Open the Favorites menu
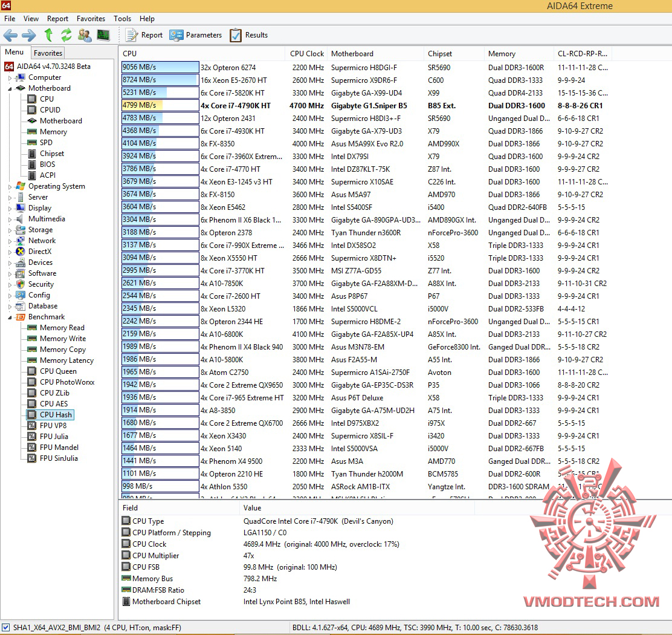 tap(91, 19)
